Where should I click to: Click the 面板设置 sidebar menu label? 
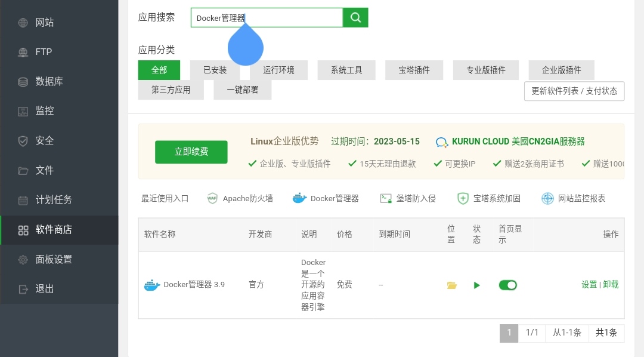tap(54, 260)
